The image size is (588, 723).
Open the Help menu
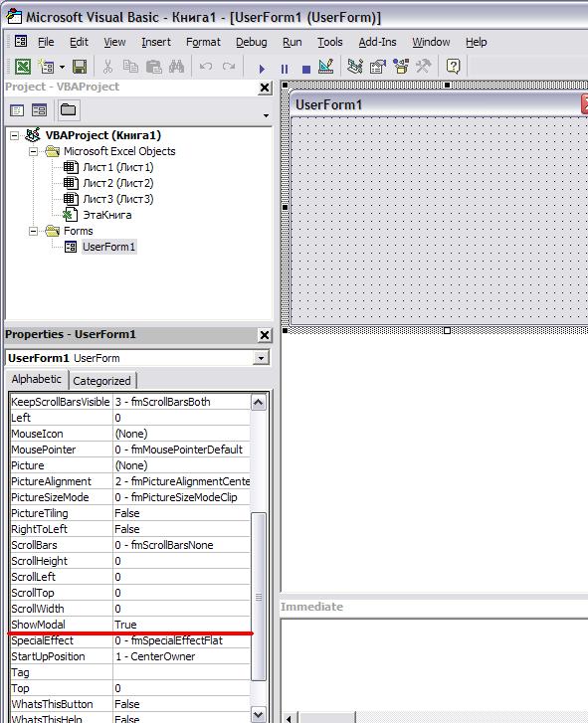click(x=476, y=42)
